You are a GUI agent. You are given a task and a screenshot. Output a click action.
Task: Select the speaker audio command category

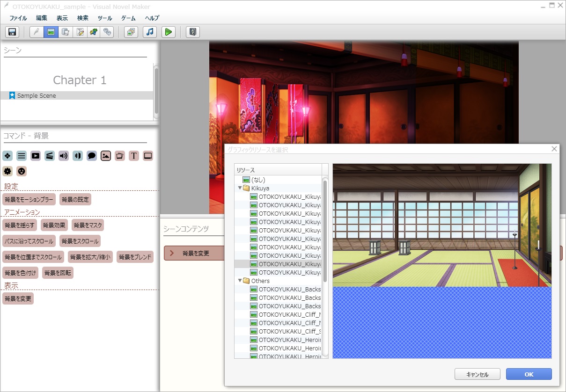(64, 156)
